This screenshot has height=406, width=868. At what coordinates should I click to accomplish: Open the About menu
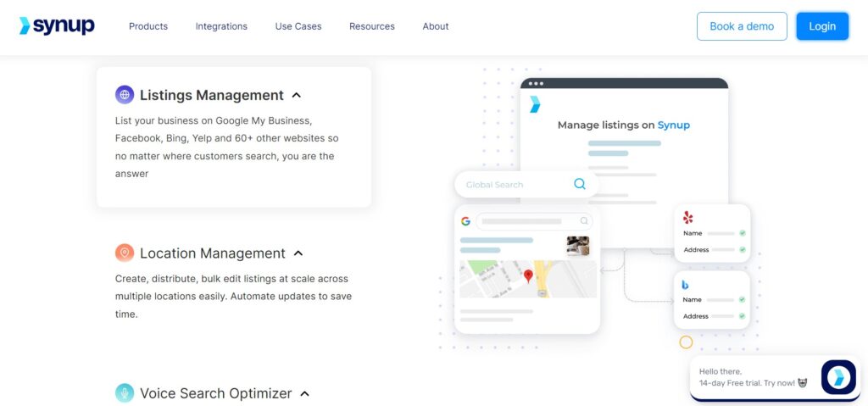tap(436, 26)
